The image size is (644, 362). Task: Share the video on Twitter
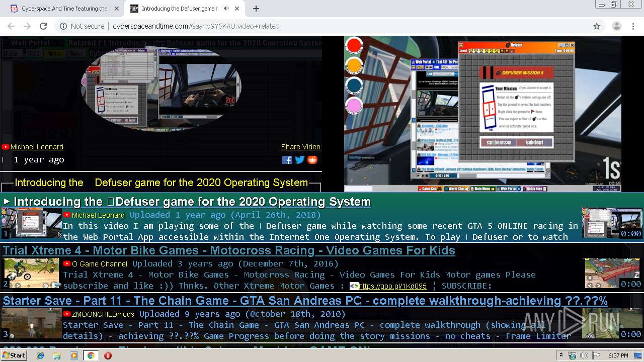[300, 160]
